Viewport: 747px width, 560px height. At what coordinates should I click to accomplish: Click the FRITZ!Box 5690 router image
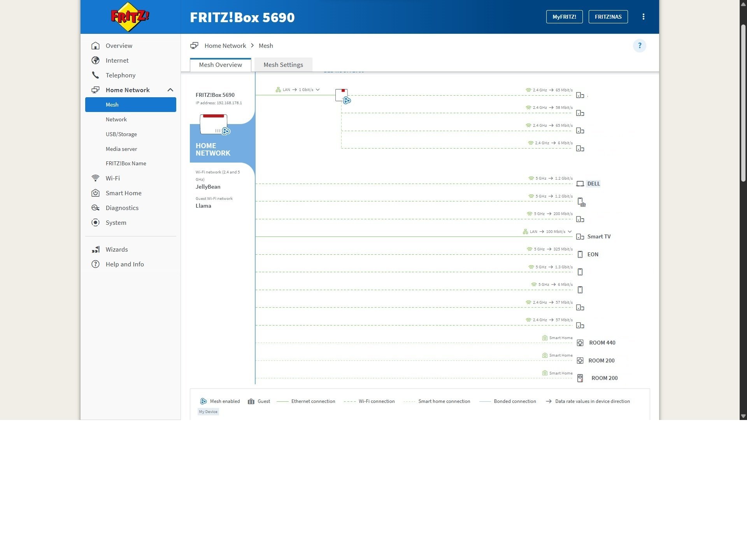(x=214, y=124)
